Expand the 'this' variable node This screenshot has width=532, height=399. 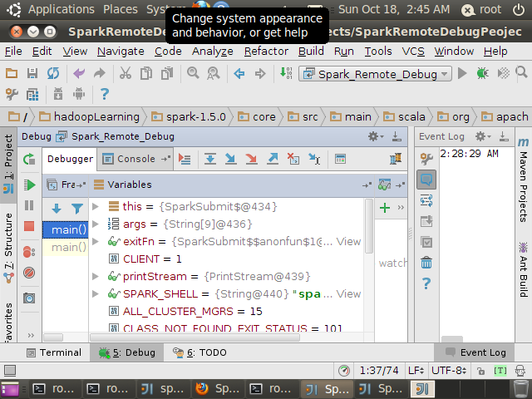(96, 206)
